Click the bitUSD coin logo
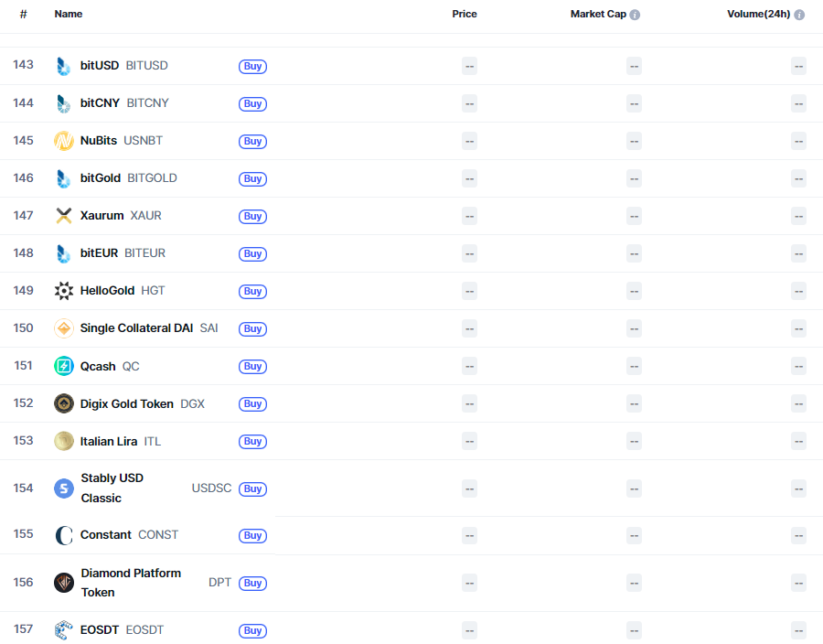Screen dimensions: 823x644 (x=63, y=65)
